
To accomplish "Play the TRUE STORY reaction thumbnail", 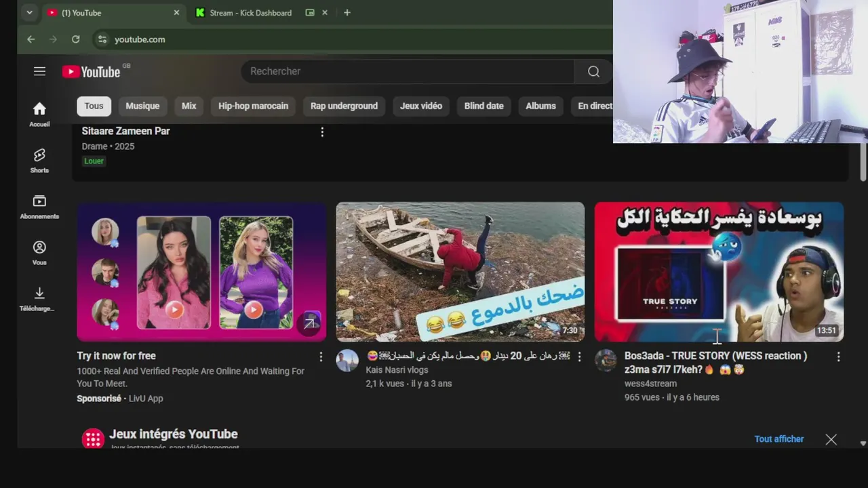I will [719, 272].
